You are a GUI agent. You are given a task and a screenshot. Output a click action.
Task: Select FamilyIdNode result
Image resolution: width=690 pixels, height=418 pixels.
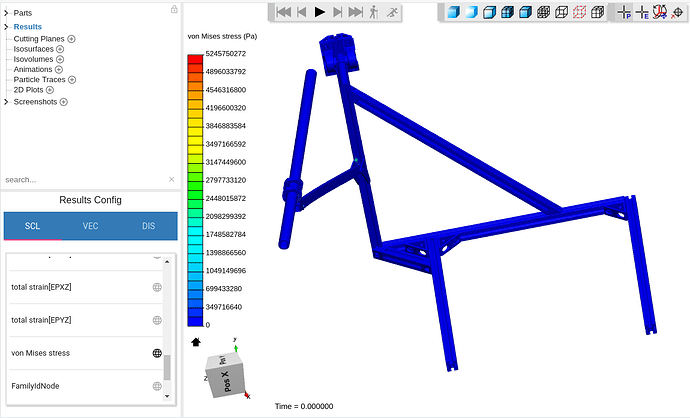click(35, 386)
